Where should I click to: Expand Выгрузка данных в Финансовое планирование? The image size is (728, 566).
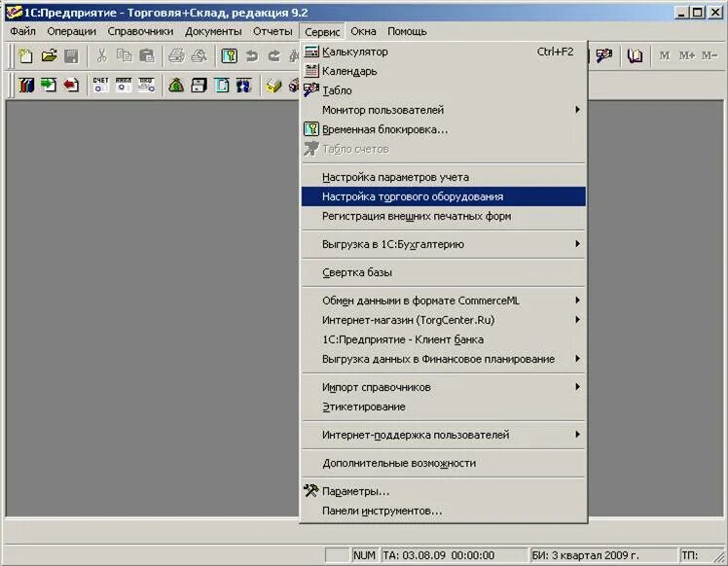[x=444, y=359]
